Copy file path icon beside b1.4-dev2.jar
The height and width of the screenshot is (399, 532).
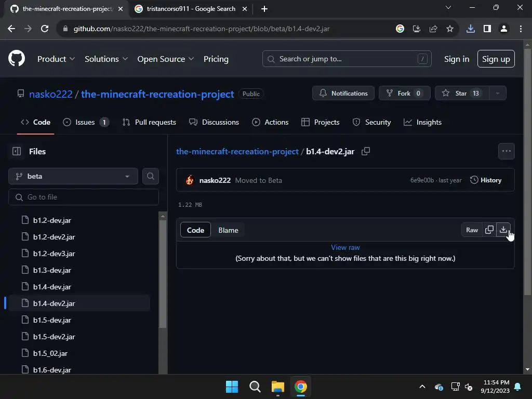365,151
